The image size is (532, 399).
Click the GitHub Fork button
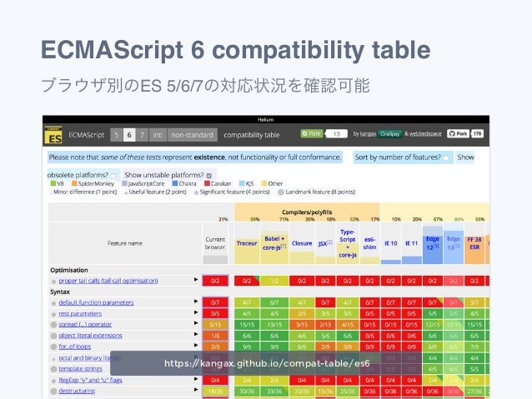coord(458,133)
